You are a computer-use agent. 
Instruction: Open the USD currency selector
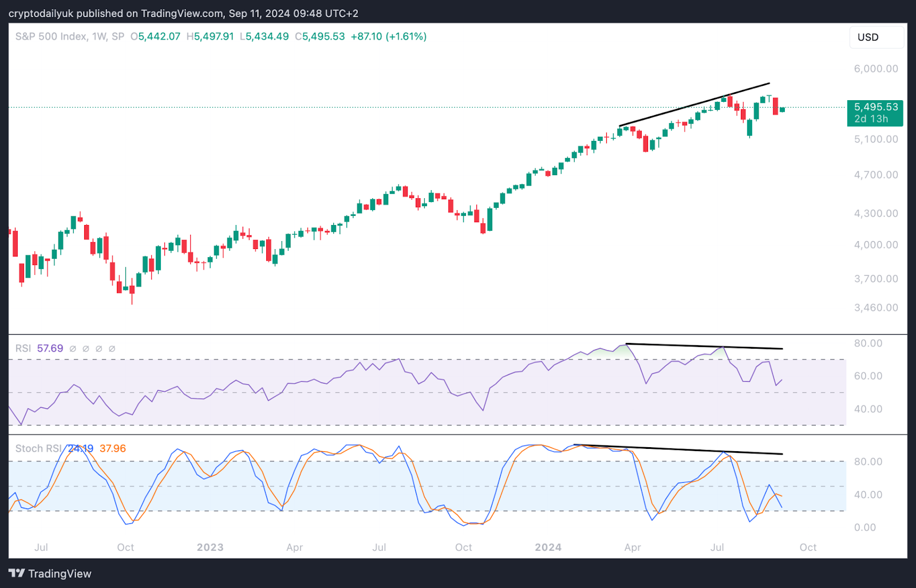[x=876, y=37]
